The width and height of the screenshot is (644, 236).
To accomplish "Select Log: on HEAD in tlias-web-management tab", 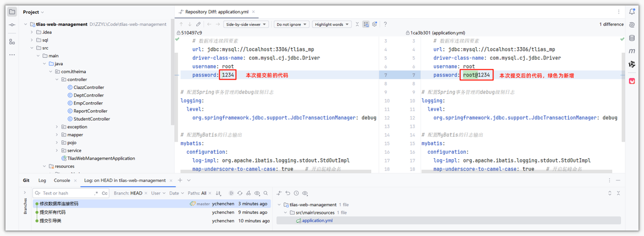I will (124, 180).
